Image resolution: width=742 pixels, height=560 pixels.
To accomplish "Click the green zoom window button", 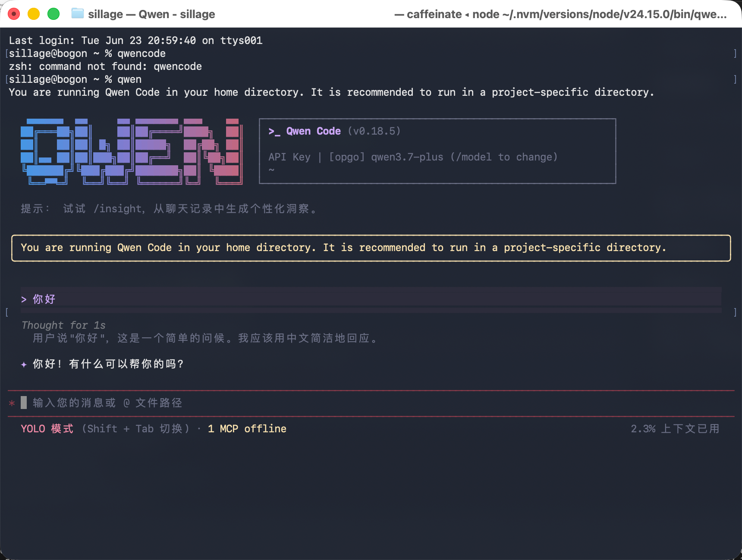I will pyautogui.click(x=53, y=14).
